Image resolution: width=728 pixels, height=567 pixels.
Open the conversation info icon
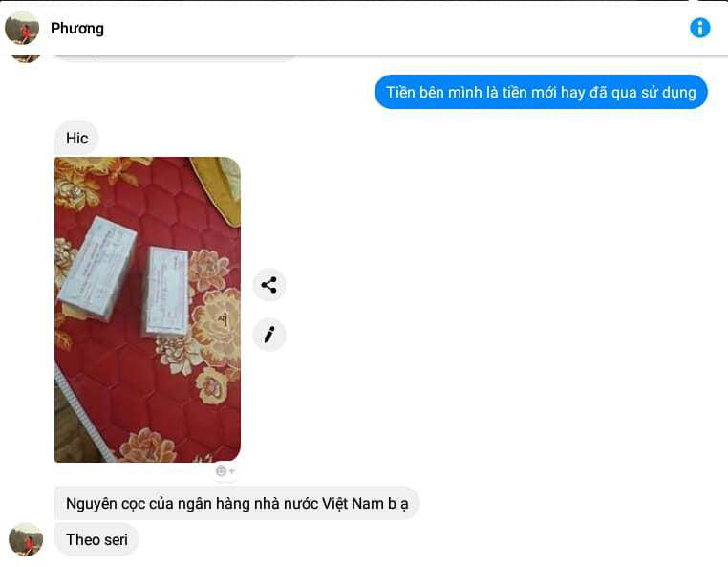[x=699, y=28]
